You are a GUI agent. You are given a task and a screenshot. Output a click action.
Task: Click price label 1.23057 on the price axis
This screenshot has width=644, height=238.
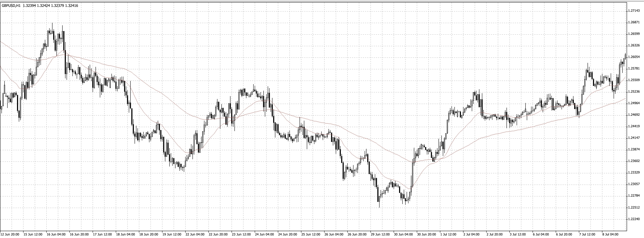click(x=634, y=184)
